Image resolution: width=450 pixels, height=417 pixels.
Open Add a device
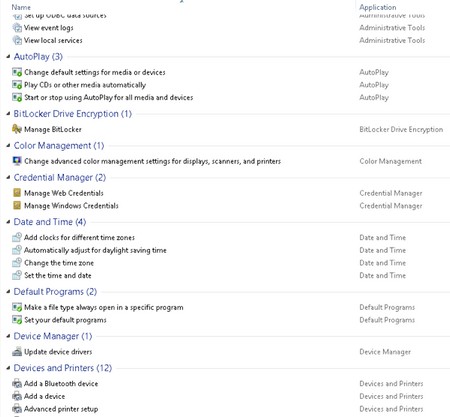point(44,396)
